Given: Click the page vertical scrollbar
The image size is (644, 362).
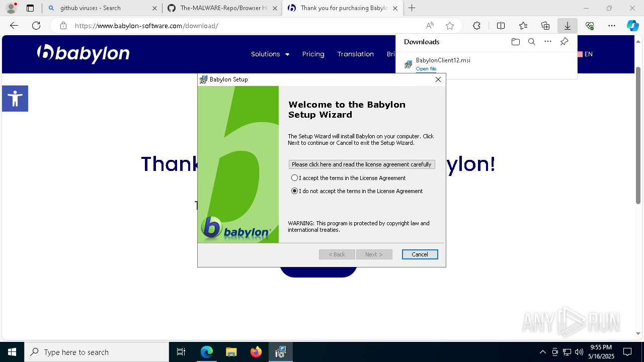Looking at the screenshot, I should point(638,135).
